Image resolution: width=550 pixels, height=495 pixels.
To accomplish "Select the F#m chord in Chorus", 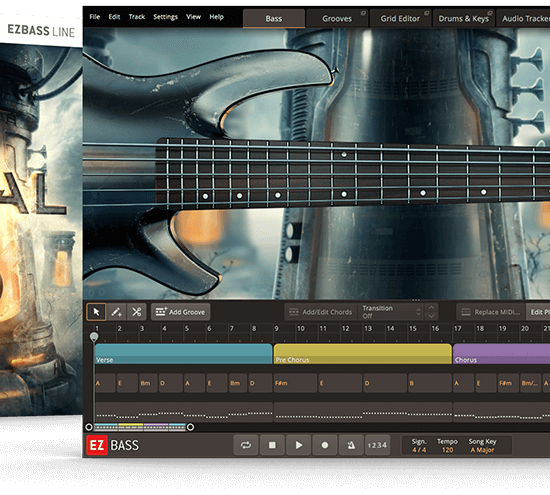I will pyautogui.click(x=508, y=383).
